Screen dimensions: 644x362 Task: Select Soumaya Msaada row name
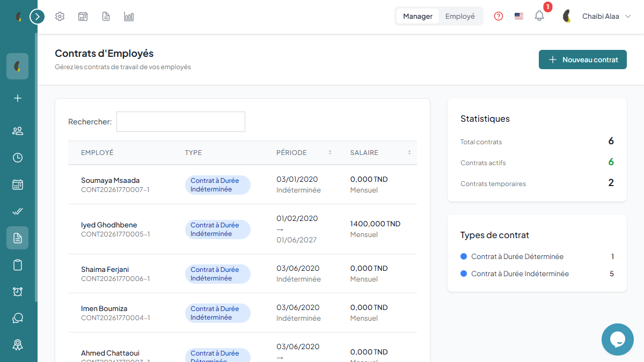[x=110, y=180]
